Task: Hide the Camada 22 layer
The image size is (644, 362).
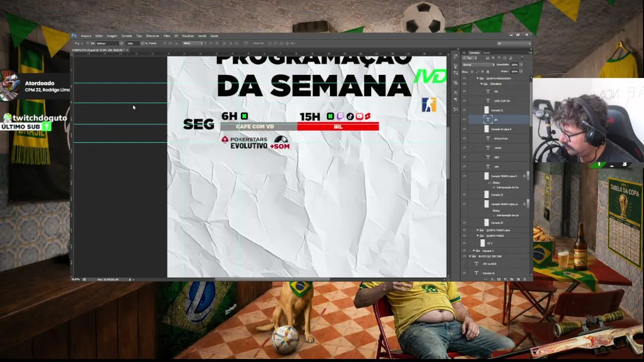Action: coord(464,195)
